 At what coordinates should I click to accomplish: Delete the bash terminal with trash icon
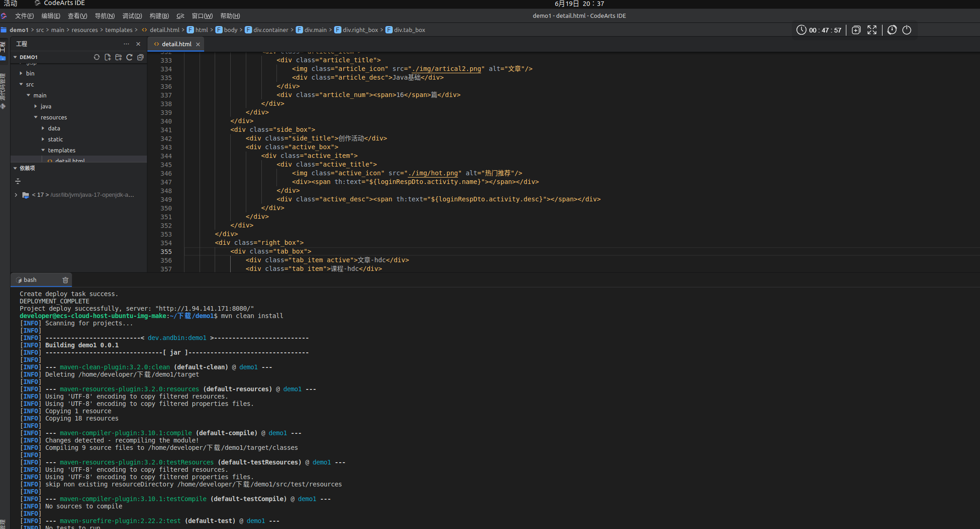(x=65, y=280)
